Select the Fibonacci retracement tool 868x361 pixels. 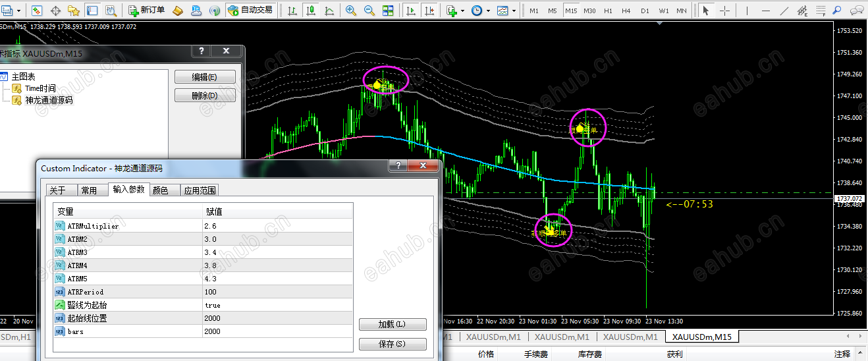pos(821,11)
